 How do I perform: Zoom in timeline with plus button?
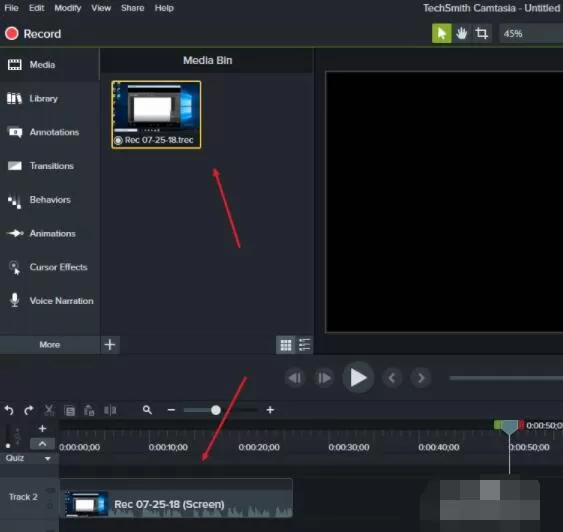tap(270, 410)
